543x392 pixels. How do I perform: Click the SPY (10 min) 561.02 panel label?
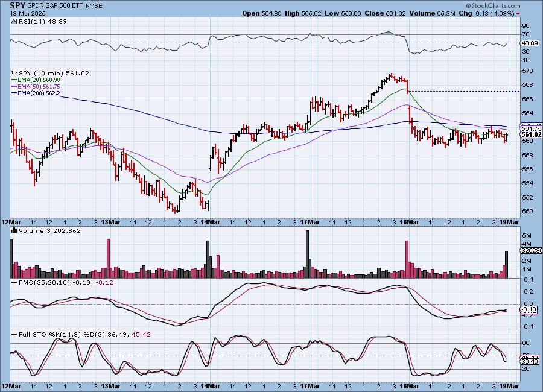coord(54,73)
